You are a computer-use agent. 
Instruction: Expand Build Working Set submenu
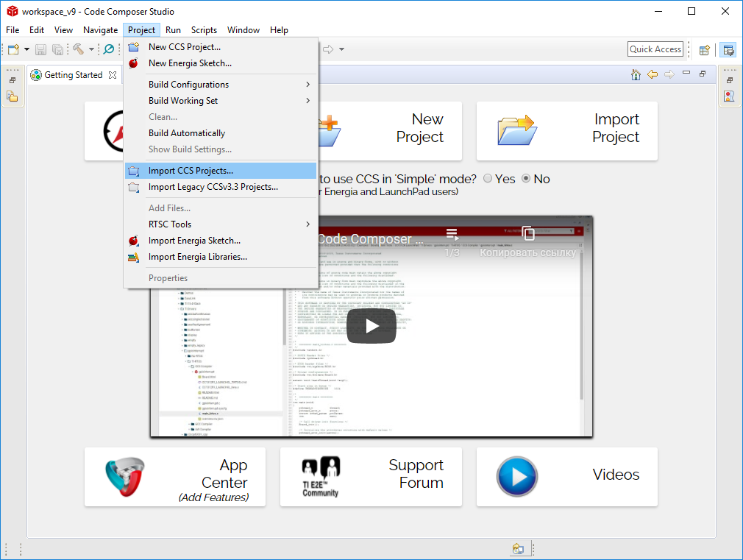point(221,101)
